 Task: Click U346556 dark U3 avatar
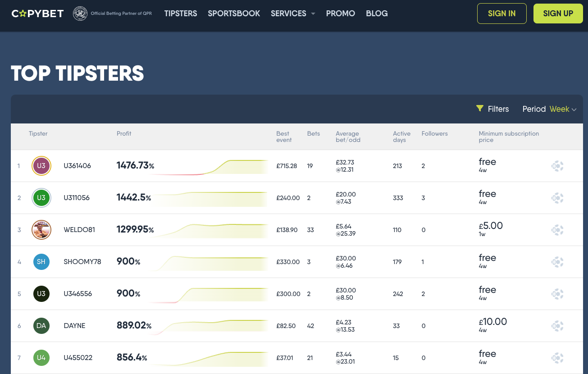pyautogui.click(x=41, y=294)
